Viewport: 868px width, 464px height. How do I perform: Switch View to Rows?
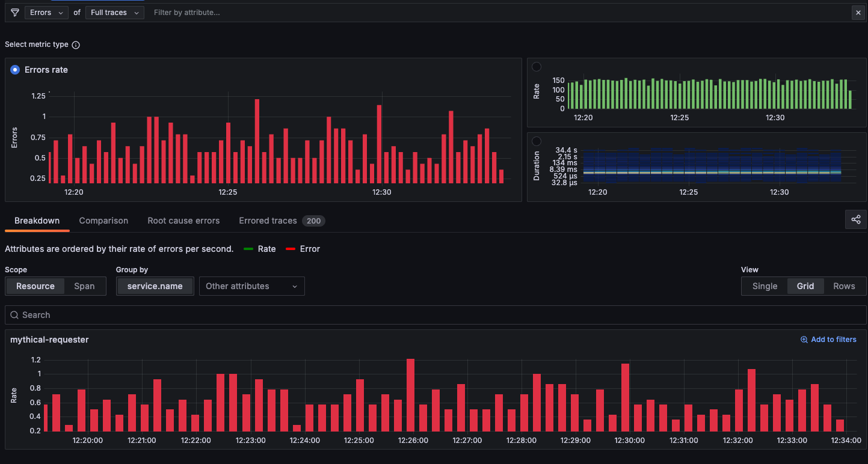(x=844, y=286)
